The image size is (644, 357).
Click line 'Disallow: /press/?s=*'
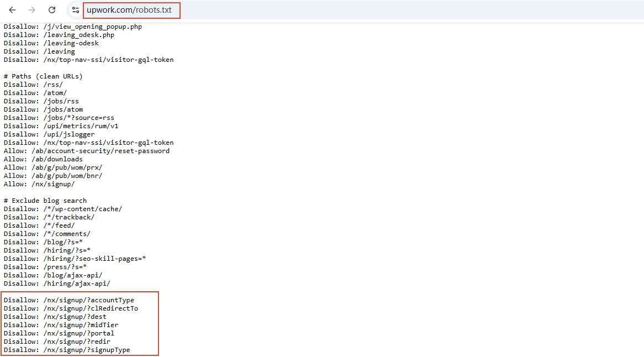(45, 267)
